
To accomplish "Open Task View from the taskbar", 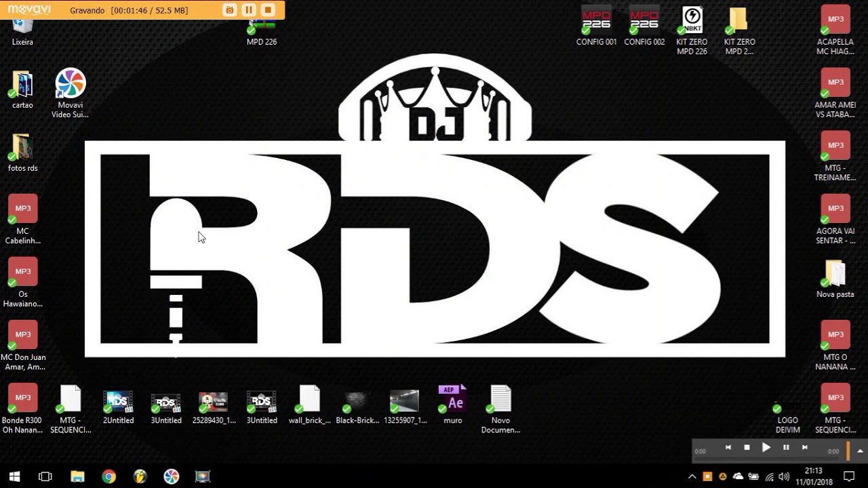I will 45,476.
